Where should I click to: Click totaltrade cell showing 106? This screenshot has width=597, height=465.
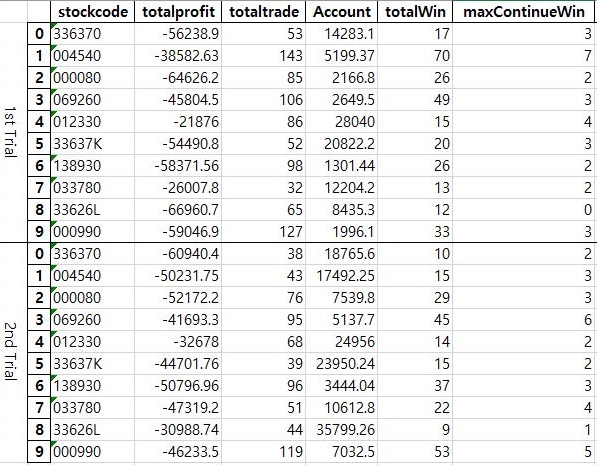point(263,100)
